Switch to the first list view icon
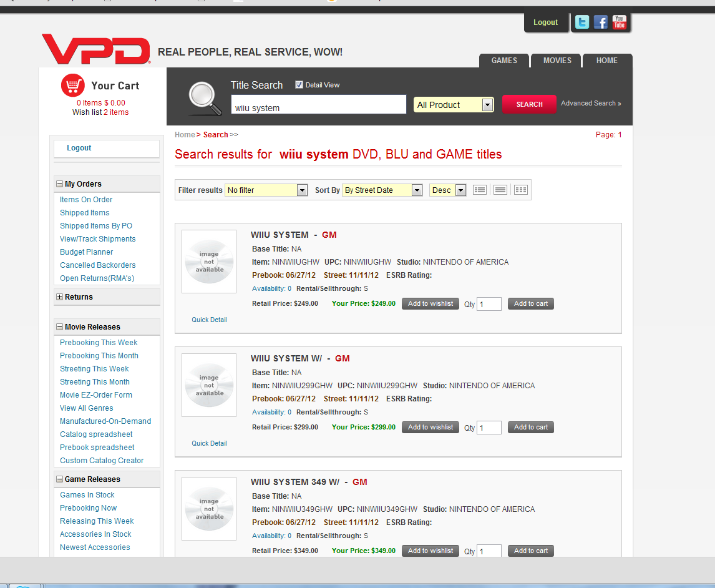715x588 pixels. pos(479,190)
